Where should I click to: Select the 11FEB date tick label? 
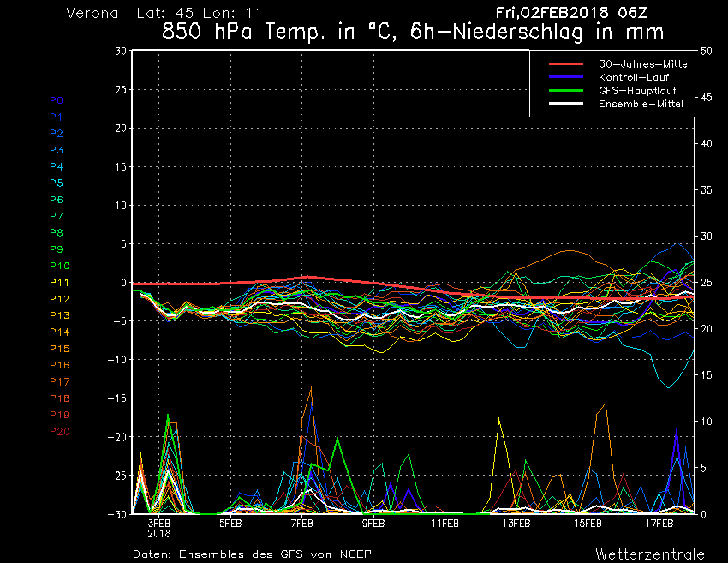click(445, 524)
